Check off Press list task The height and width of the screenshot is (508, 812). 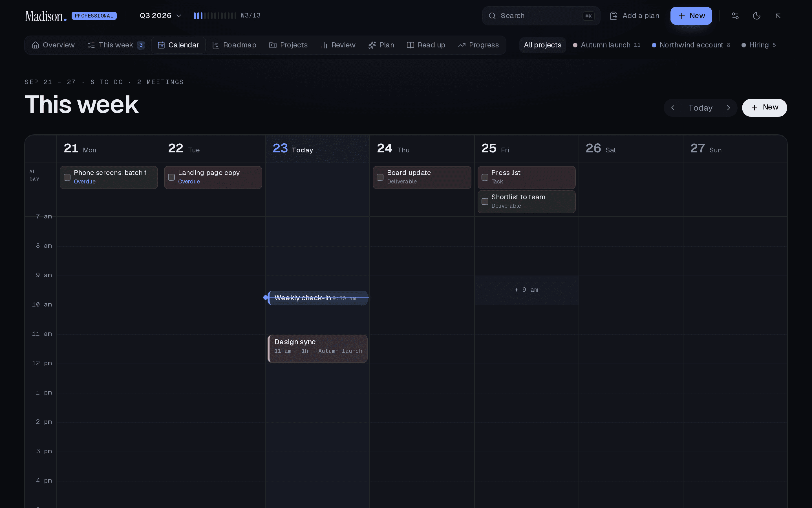pos(485,177)
